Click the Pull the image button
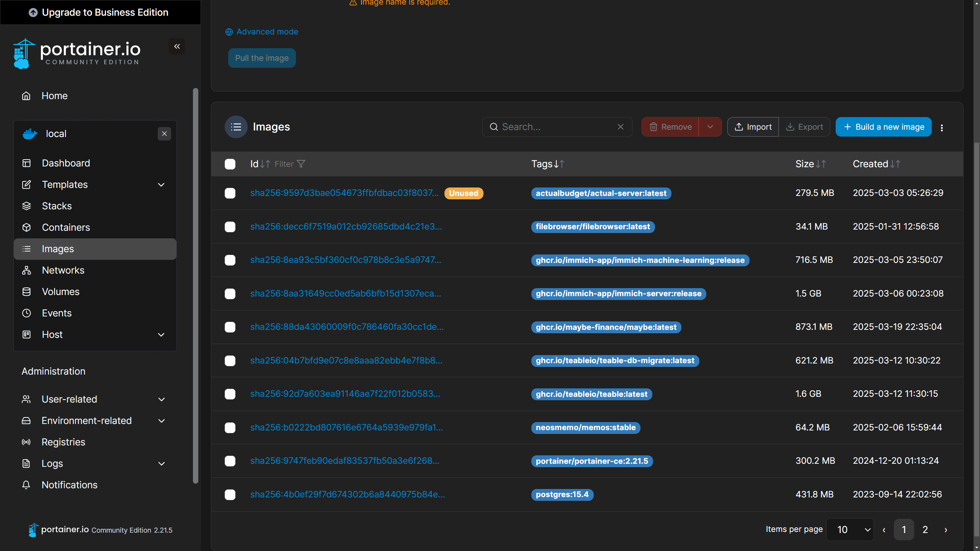Screen dimensions: 980x551 pos(262,58)
